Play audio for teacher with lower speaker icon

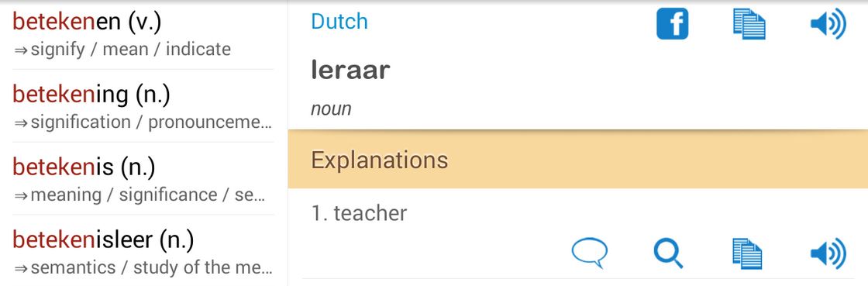[x=828, y=253]
